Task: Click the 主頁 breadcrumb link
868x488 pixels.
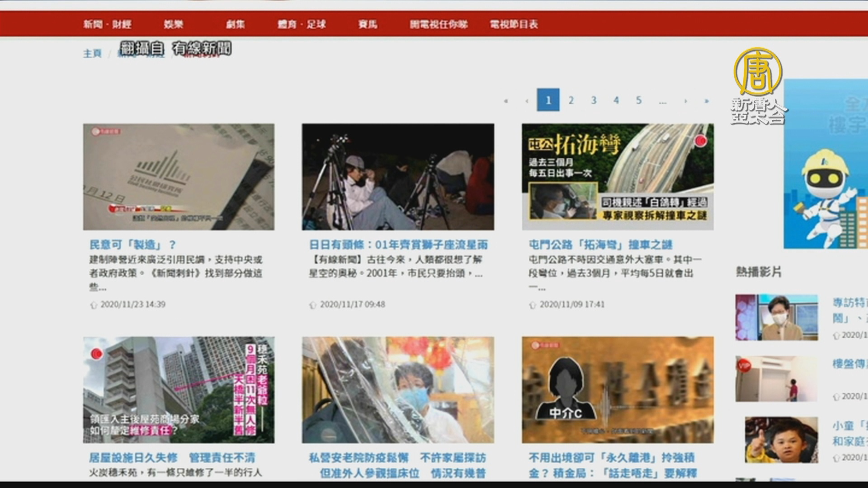Action: click(x=92, y=53)
